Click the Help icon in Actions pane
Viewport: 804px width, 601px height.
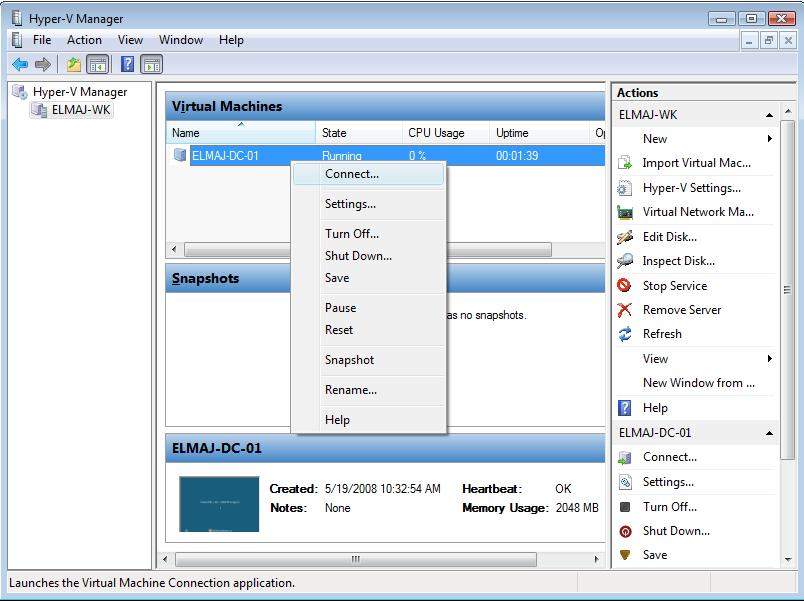pyautogui.click(x=625, y=408)
